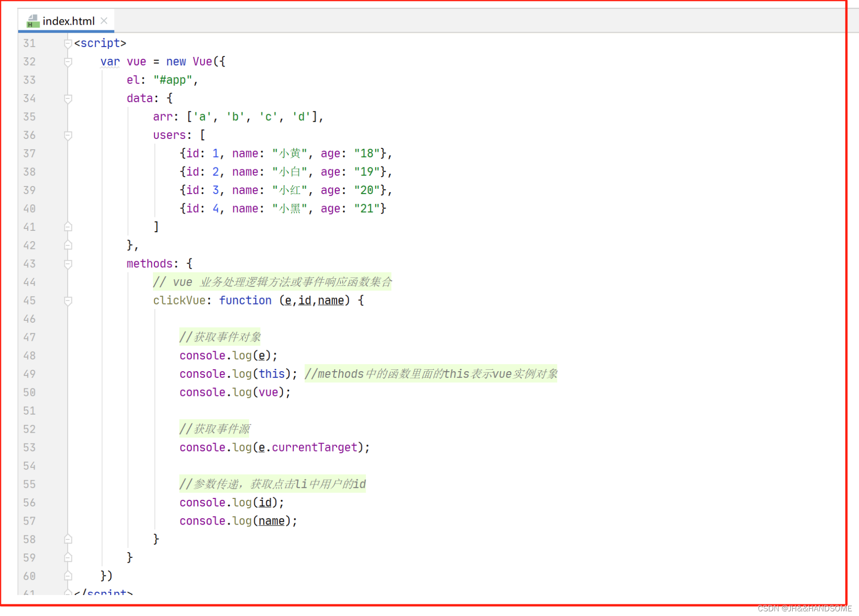Click line number 50 in the gutter

29,393
